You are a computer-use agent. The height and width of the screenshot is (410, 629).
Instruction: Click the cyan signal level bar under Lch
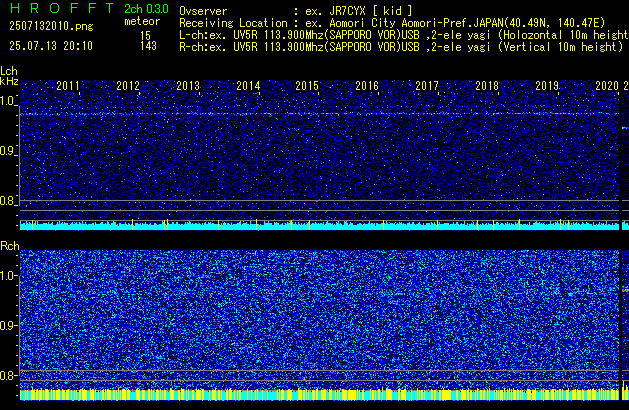tap(319, 225)
